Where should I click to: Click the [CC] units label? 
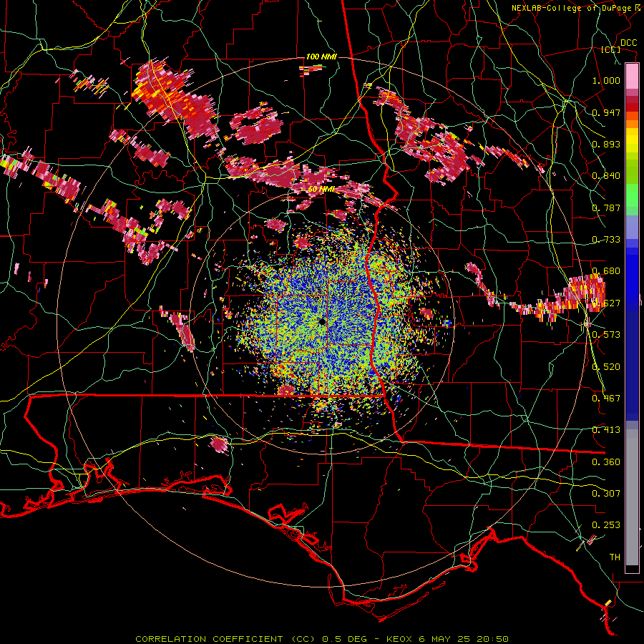click(x=611, y=49)
